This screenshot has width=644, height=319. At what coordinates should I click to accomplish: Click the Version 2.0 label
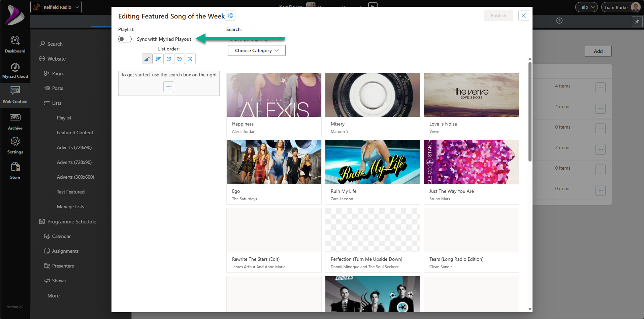(x=15, y=307)
